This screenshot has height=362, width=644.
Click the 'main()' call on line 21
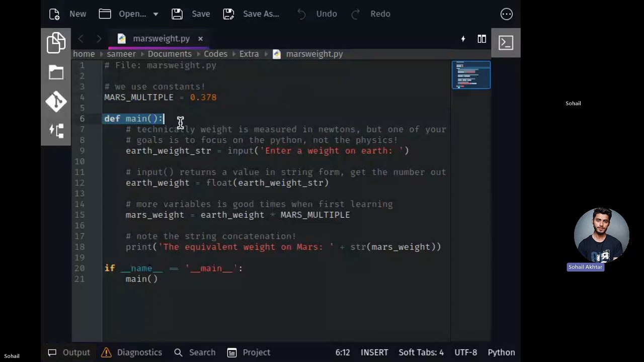coord(141,279)
